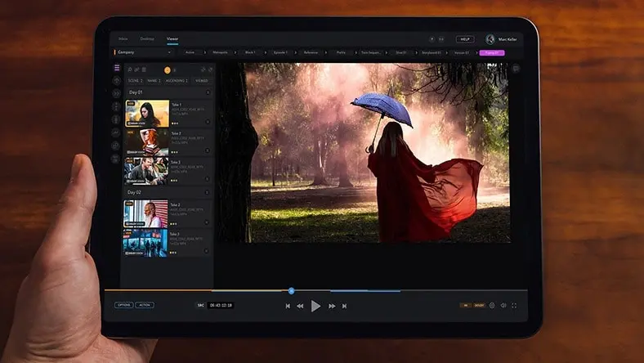Play the video
644x363 pixels.
point(315,306)
